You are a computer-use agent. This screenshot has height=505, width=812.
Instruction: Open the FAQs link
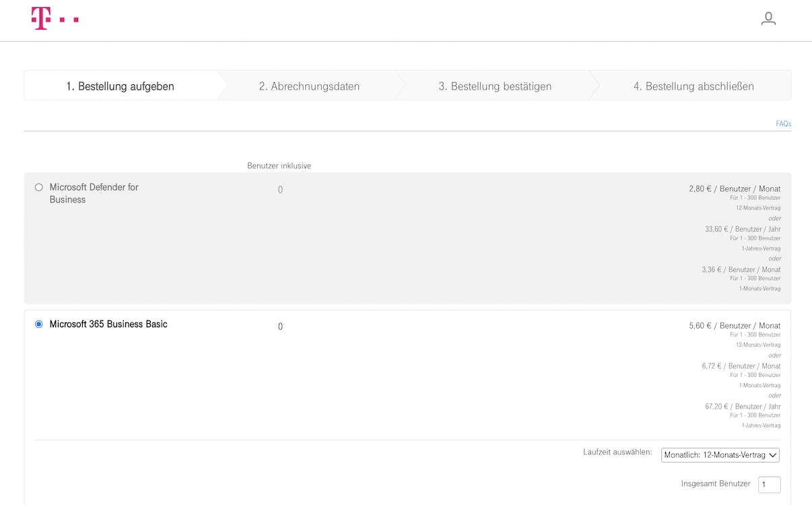coord(783,124)
